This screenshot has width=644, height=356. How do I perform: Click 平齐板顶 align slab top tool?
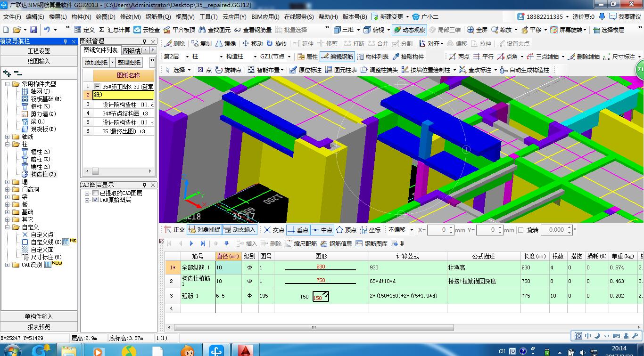[179, 30]
